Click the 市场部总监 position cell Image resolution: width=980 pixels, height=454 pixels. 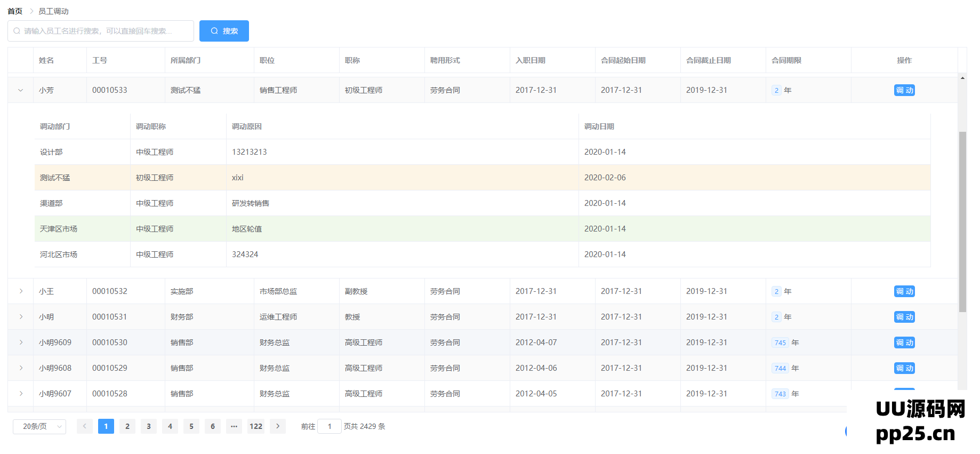(x=296, y=291)
